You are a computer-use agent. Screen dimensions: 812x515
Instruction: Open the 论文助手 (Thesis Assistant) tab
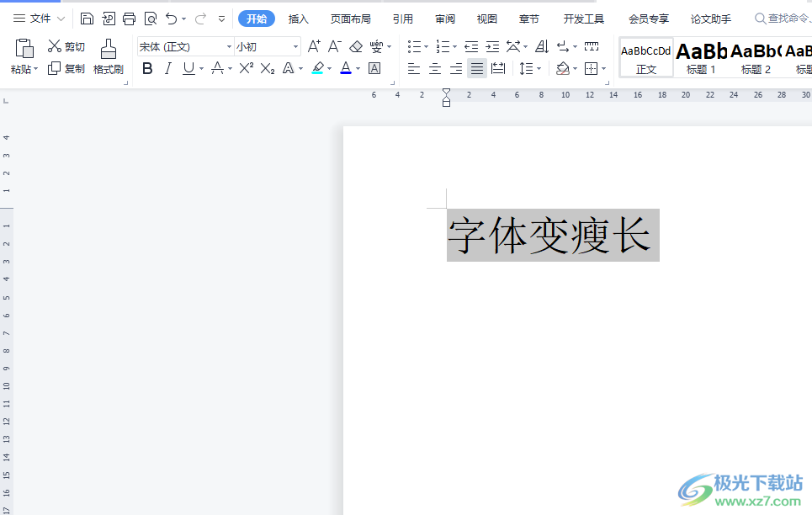710,19
